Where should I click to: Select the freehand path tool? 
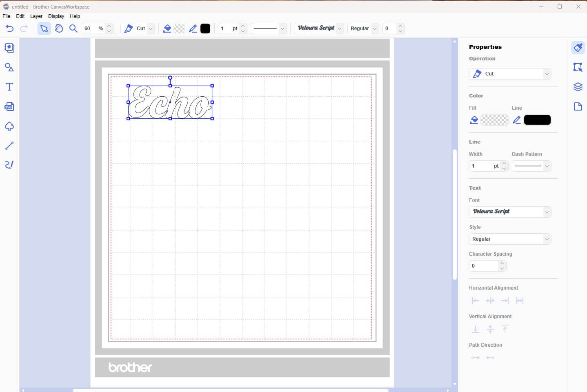point(9,165)
